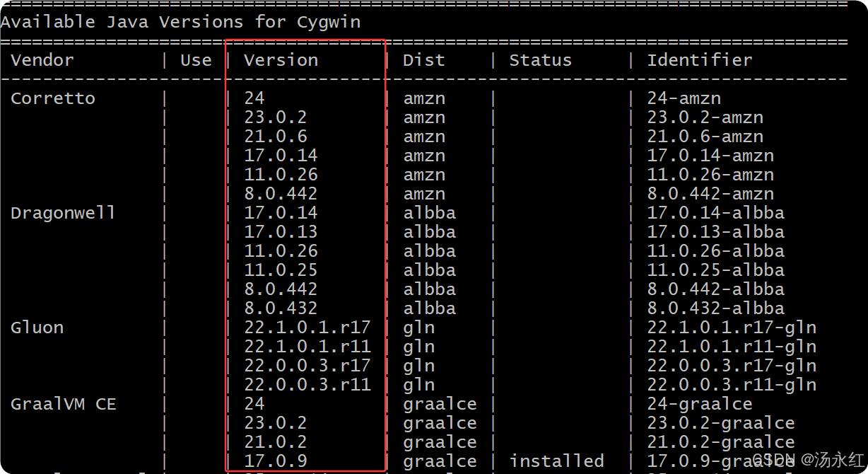Screen dimensions: 868x474
Task: Click Version cell 22.1.0.1.r17 in Version column
Action: coord(307,328)
